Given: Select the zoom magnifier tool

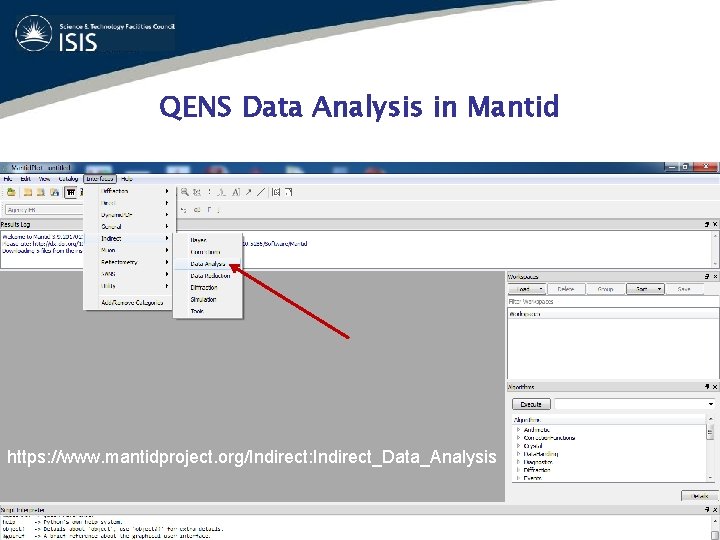Looking at the screenshot, I should [x=185, y=192].
